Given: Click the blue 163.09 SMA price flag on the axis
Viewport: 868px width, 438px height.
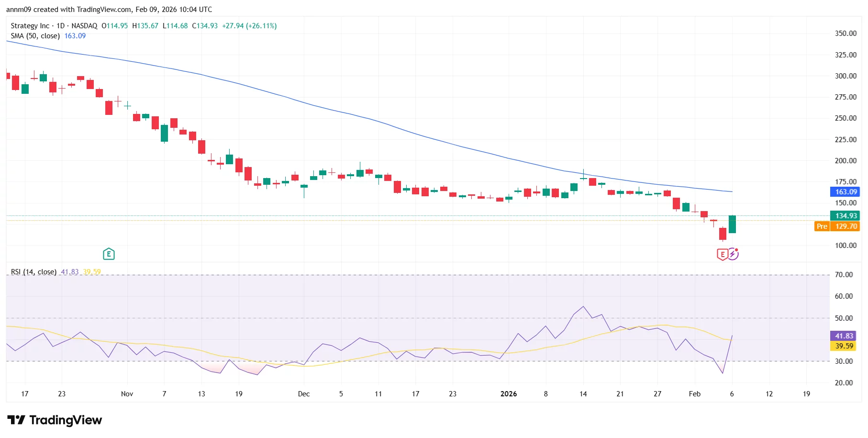Looking at the screenshot, I should [845, 192].
